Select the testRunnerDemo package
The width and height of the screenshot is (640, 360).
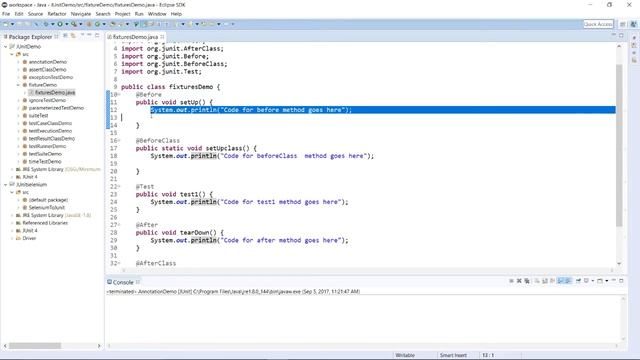point(47,146)
